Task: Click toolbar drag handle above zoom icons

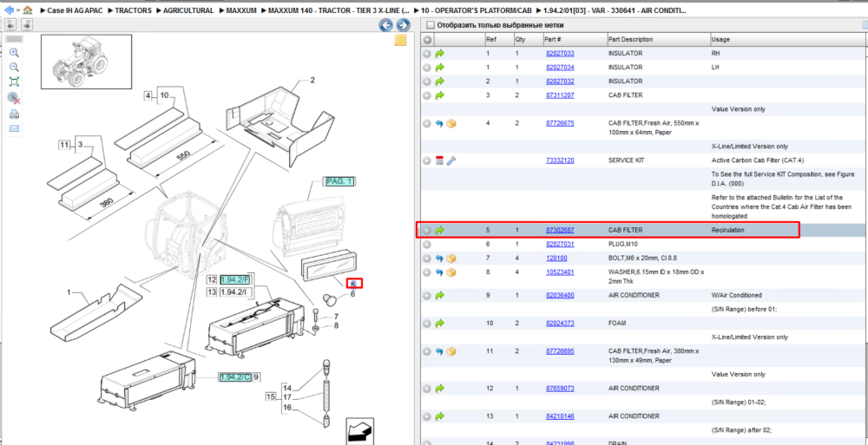Action: (x=15, y=39)
